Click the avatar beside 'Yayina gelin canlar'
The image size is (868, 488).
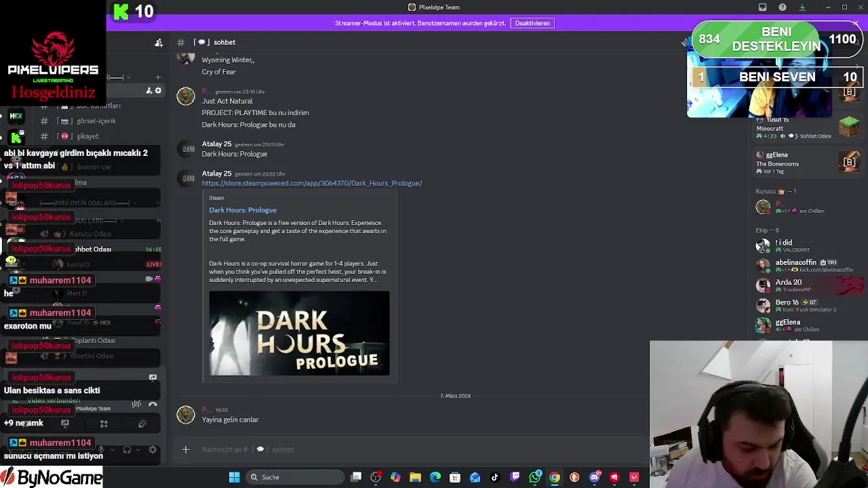[x=186, y=415]
